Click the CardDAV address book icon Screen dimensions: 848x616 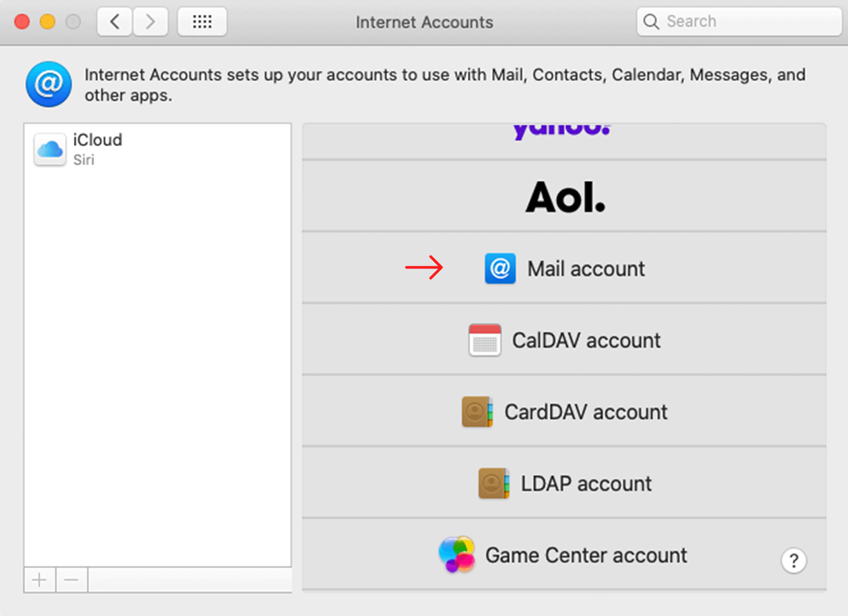(477, 411)
